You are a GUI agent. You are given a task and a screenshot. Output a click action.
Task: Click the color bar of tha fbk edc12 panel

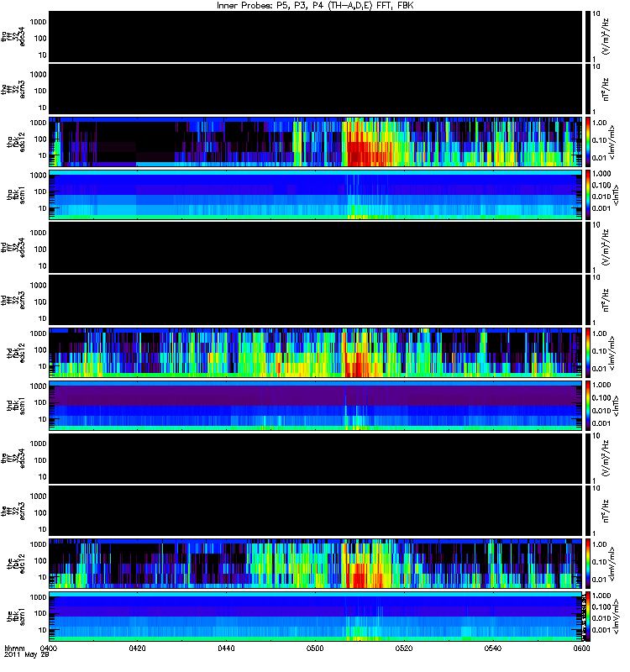(587, 141)
